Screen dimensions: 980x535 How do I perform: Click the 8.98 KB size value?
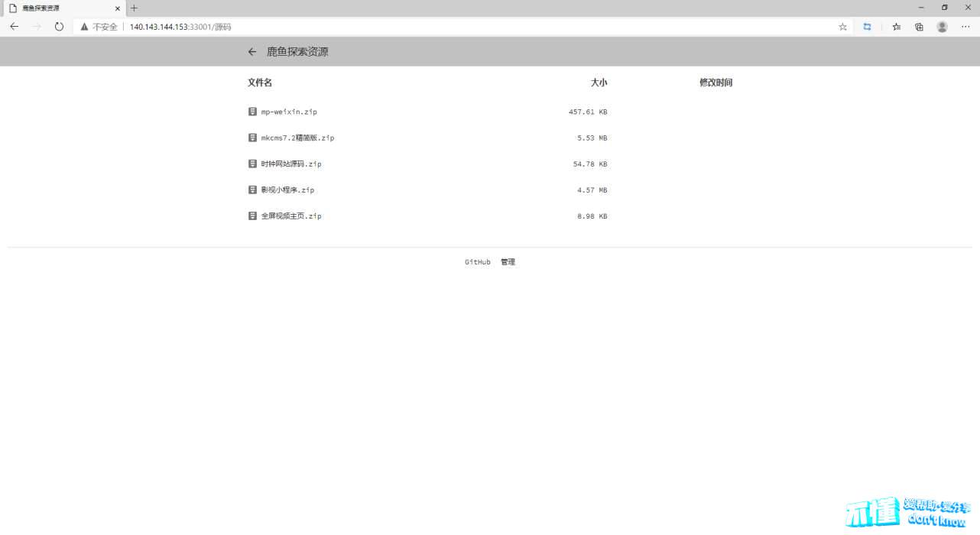tap(592, 216)
